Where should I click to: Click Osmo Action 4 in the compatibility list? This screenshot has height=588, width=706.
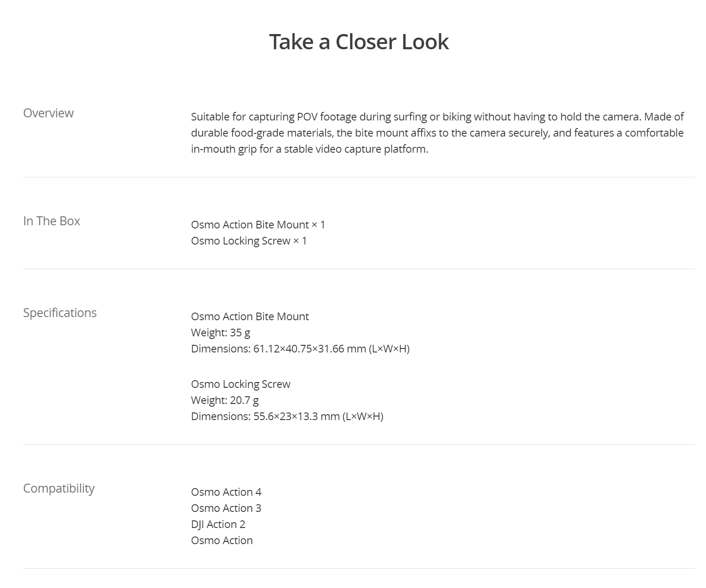(x=226, y=492)
